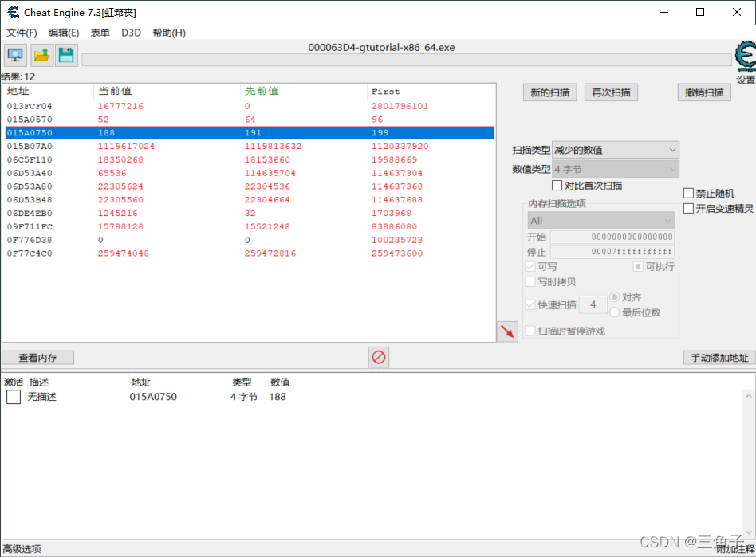Open the 帮助(H) menu
Viewport: 756px width, 557px height.
169,33
